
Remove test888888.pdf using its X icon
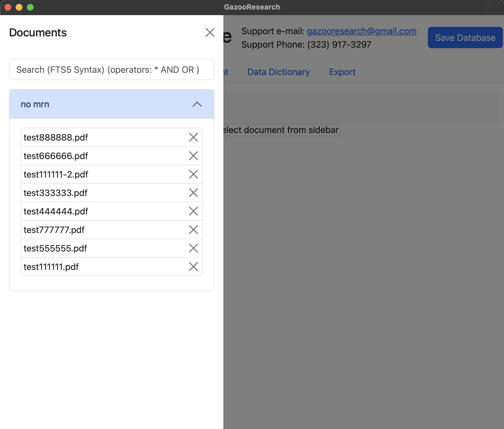(193, 137)
